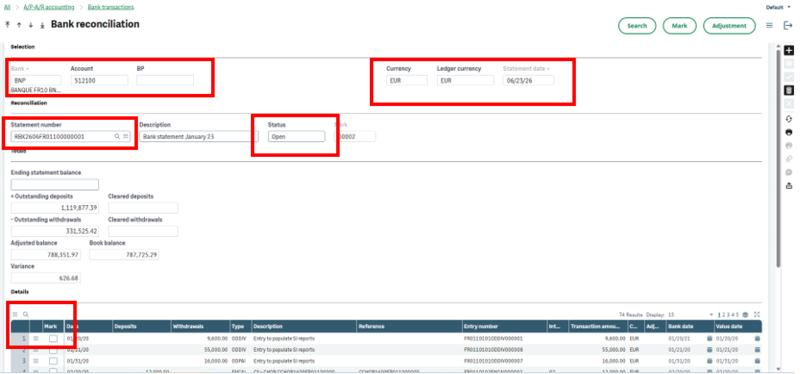Open lookup magnifier in Statement number field
The width and height of the screenshot is (800, 374).
(x=117, y=136)
